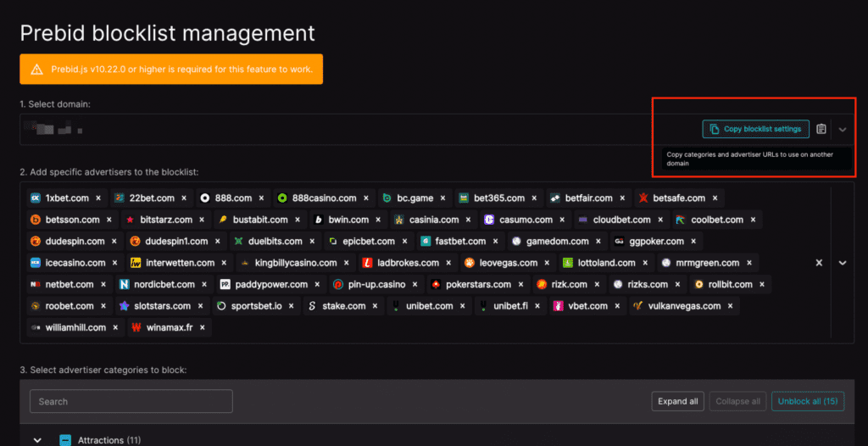This screenshot has width=868, height=446.
Task: Click the 1xbet.com favicon icon
Action: click(36, 198)
